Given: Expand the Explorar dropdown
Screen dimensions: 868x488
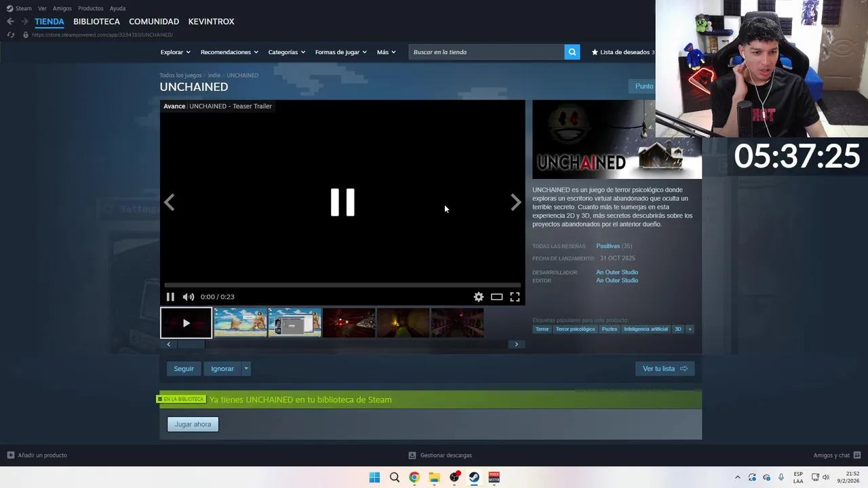Looking at the screenshot, I should 175,52.
